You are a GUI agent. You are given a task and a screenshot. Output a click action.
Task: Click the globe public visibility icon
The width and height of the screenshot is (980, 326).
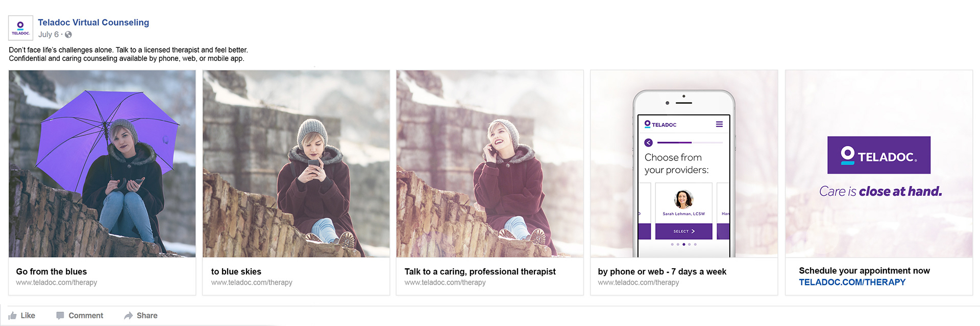[x=68, y=35]
